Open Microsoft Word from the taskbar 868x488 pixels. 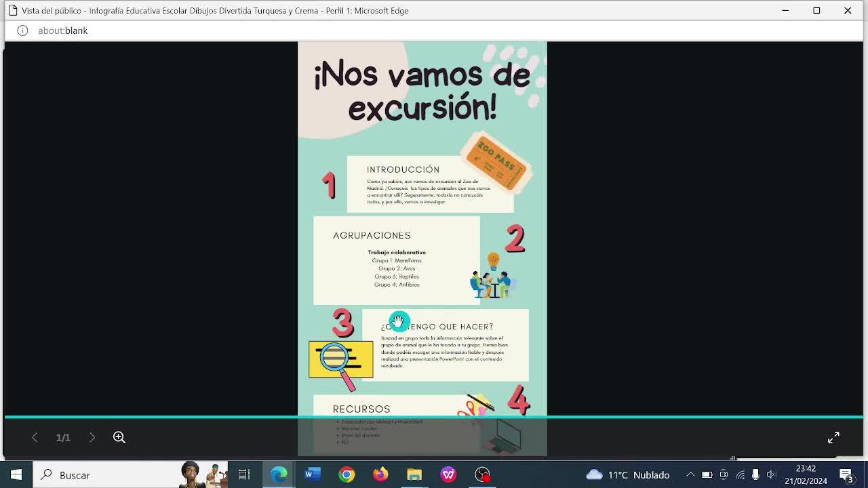point(313,474)
